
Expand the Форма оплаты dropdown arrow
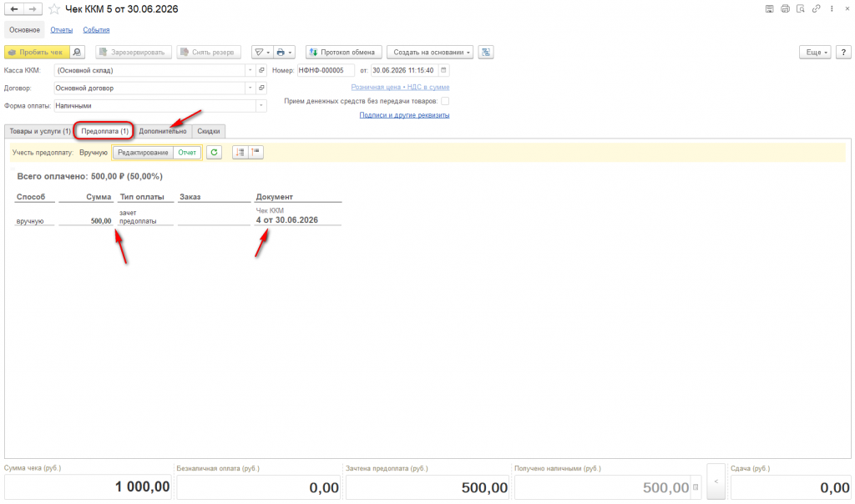261,106
